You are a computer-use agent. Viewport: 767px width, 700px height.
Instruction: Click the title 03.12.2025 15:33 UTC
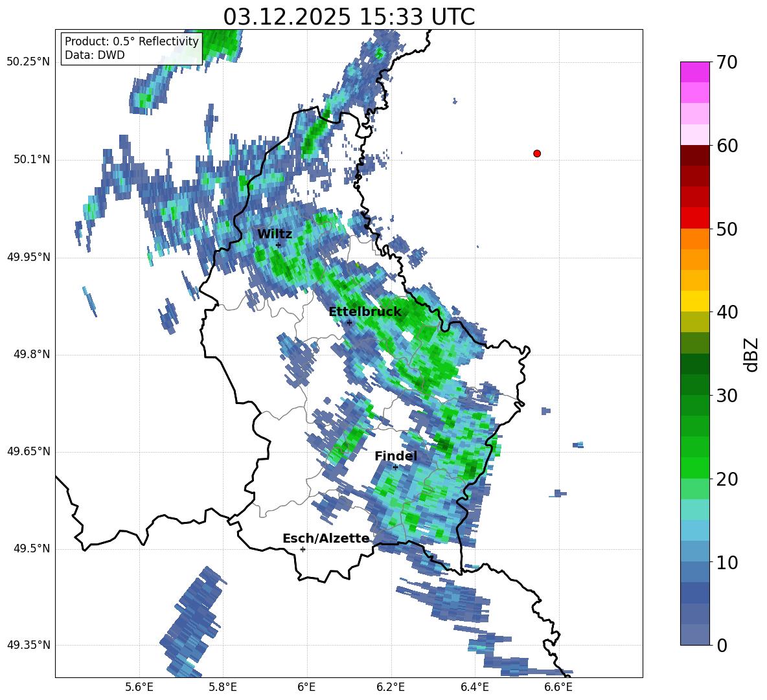349,17
